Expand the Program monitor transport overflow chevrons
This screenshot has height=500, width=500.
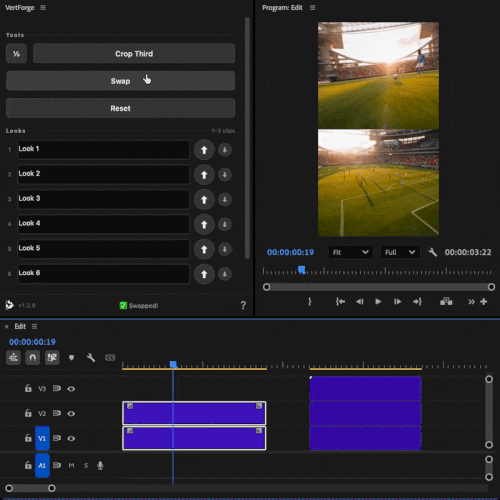click(471, 302)
